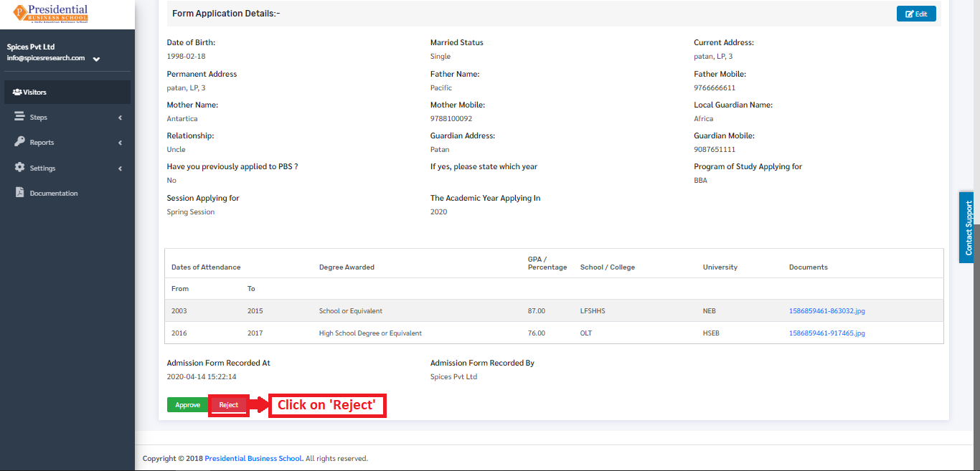
Task: Open the Documentation menu item
Action: pyautogui.click(x=67, y=194)
